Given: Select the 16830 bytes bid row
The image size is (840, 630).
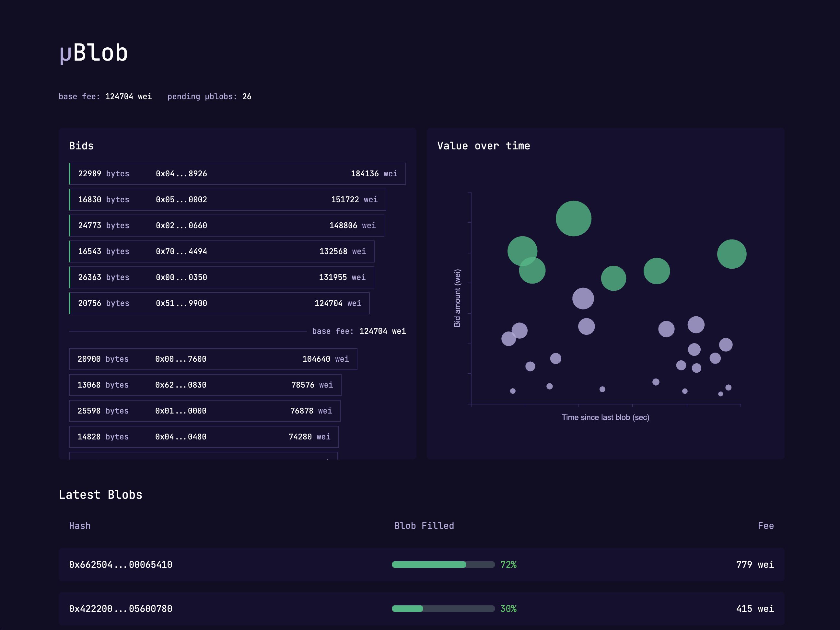Looking at the screenshot, I should click(x=227, y=200).
